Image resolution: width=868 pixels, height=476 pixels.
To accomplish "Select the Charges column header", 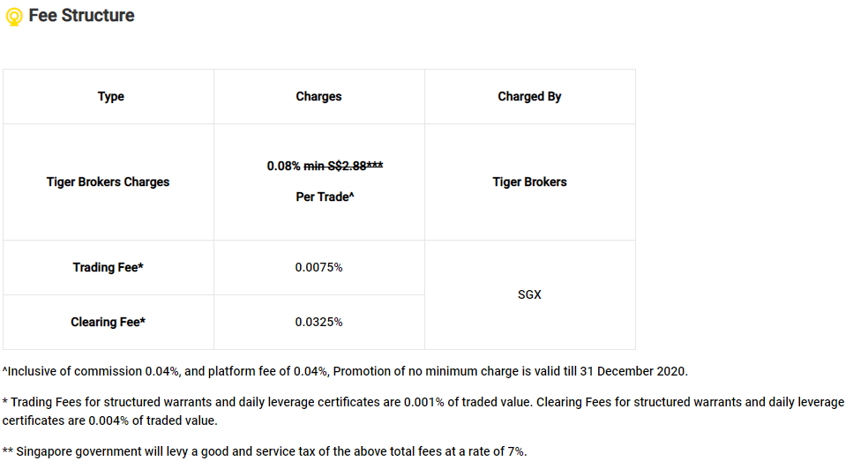I will (x=318, y=96).
